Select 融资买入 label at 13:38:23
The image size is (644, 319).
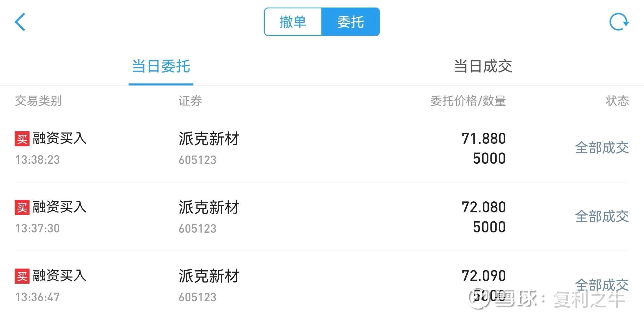coord(59,138)
